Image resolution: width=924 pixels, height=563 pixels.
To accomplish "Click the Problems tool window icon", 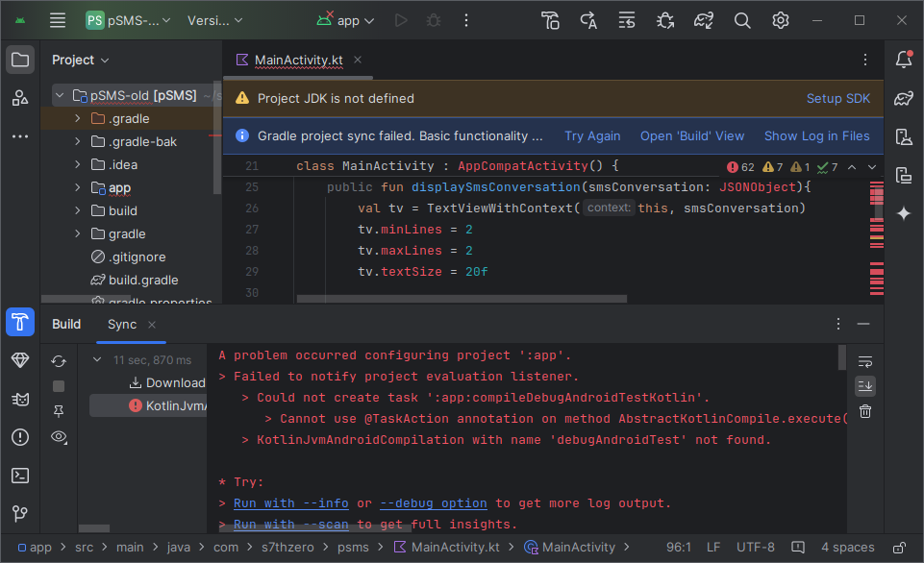I will tap(20, 437).
